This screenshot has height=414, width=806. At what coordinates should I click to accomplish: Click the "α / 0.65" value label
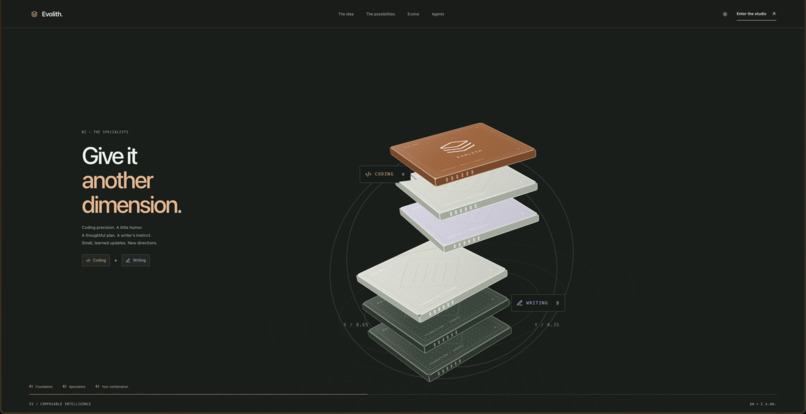356,325
